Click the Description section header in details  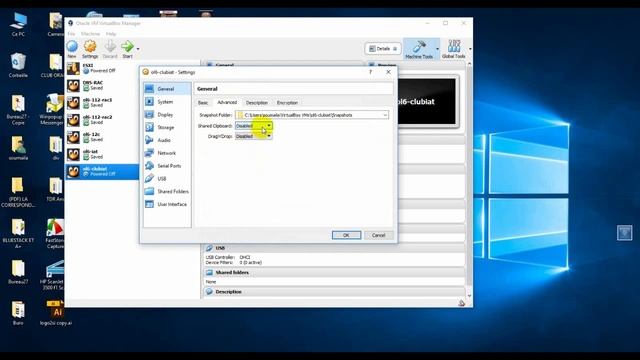tap(335, 292)
